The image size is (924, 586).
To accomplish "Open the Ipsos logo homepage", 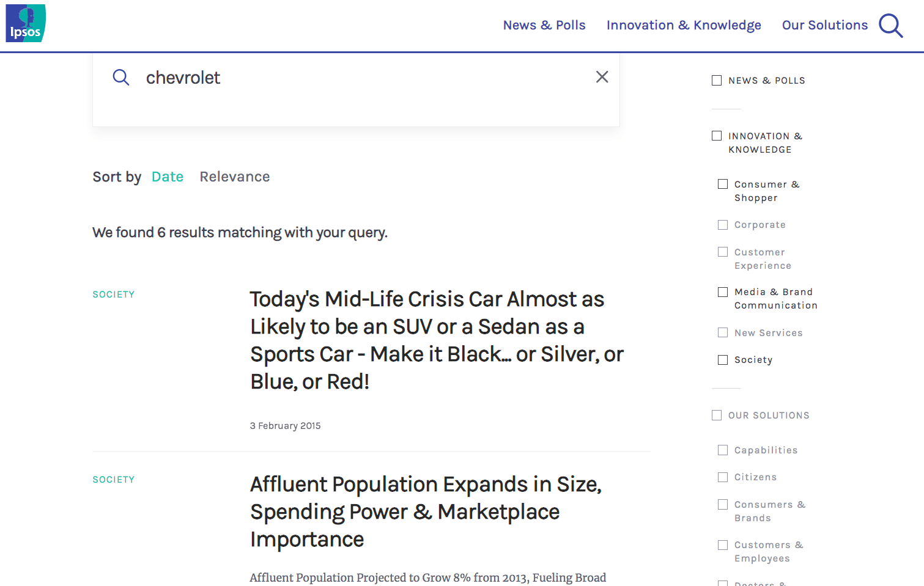I will tap(26, 23).
